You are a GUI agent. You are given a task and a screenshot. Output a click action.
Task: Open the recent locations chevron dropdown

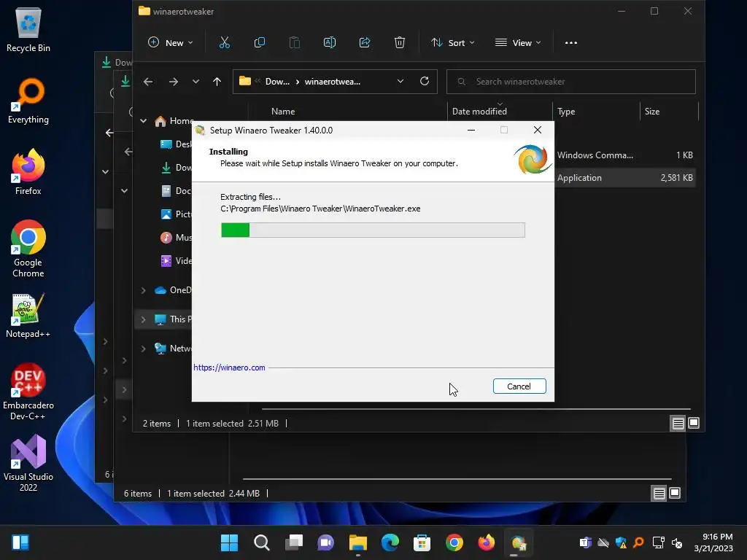196,82
